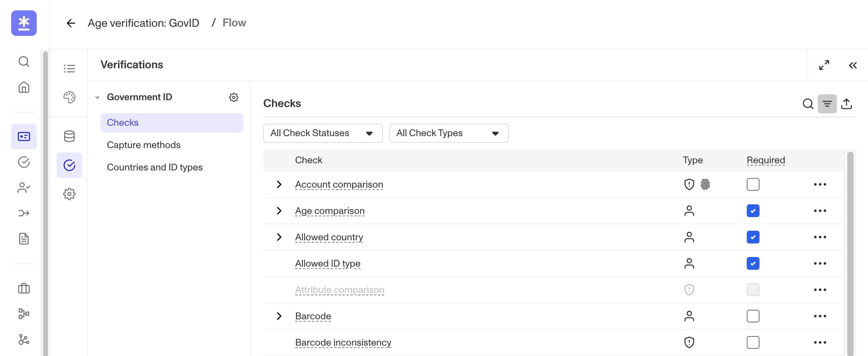Search checks with the magnifier icon
Image resolution: width=868 pixels, height=356 pixels.
click(808, 104)
